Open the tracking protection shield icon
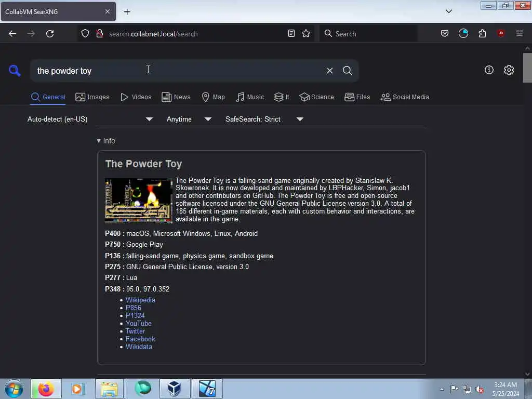This screenshot has width=532, height=399. click(x=85, y=33)
